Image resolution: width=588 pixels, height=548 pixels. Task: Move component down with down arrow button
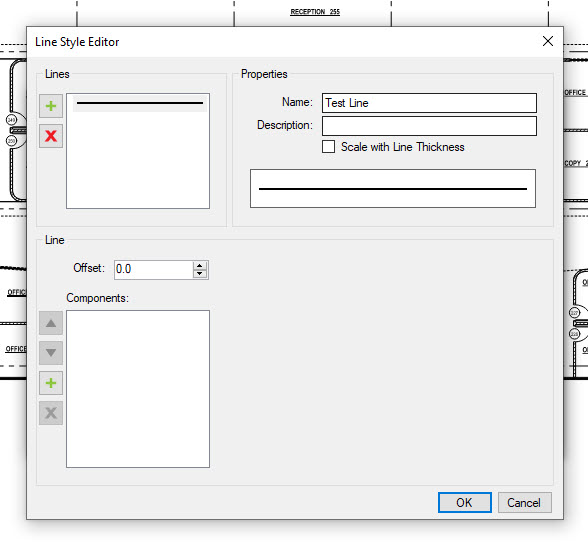pyautogui.click(x=51, y=353)
